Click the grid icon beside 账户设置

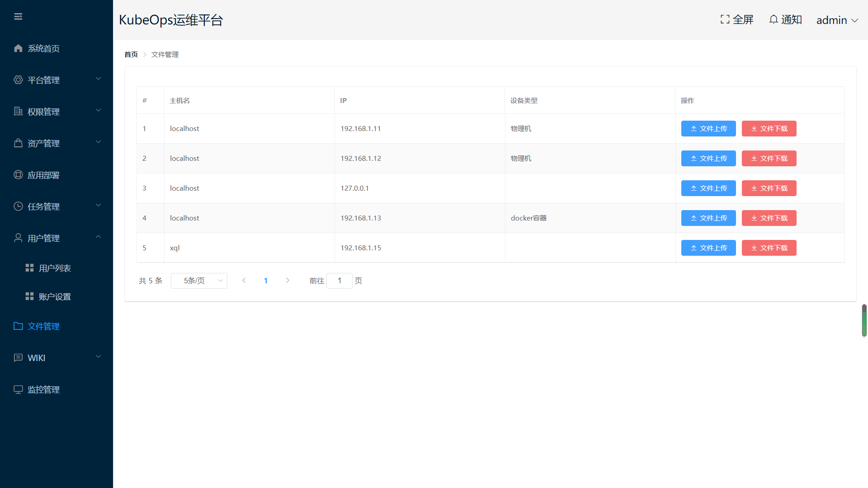(x=29, y=296)
